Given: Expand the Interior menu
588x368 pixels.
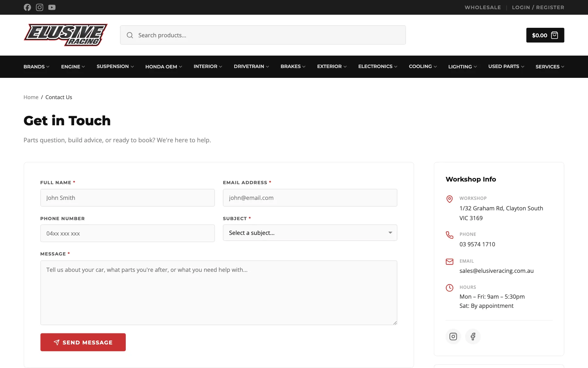Looking at the screenshot, I should [x=208, y=66].
